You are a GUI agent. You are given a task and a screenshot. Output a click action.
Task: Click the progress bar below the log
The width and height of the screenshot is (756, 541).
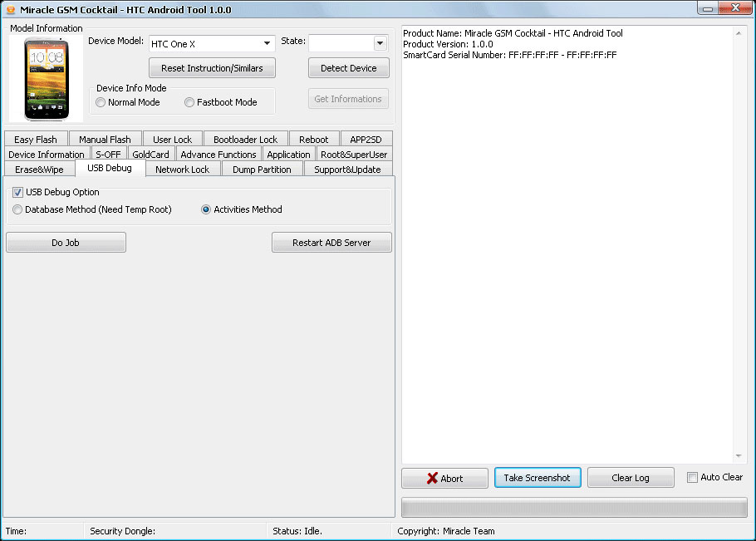[x=574, y=508]
